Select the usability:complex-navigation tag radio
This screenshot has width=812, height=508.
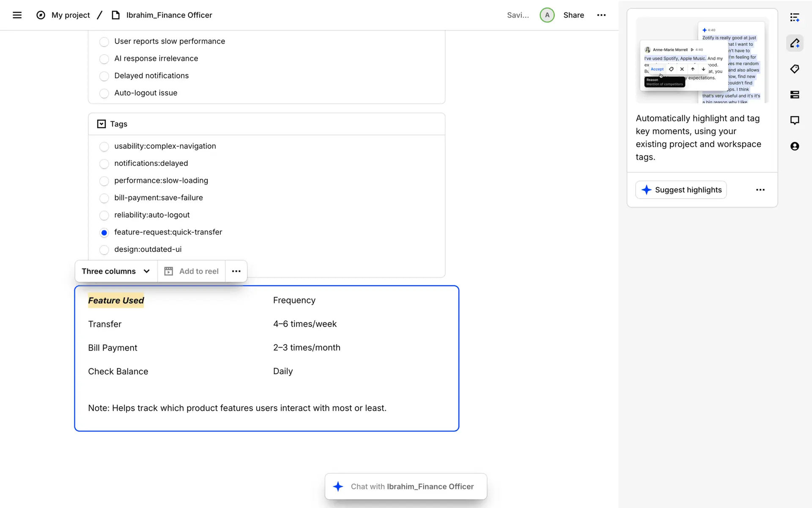point(104,146)
